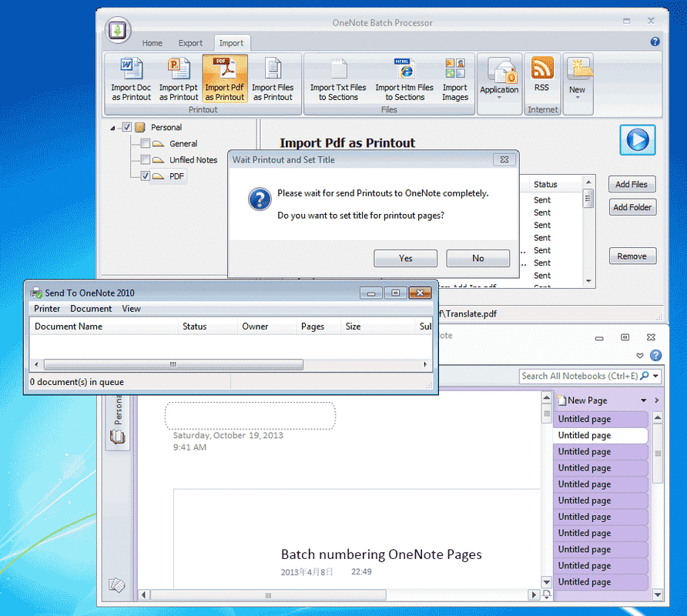
Task: Click unfiled notes icon at sidebar bottom
Action: 117,585
